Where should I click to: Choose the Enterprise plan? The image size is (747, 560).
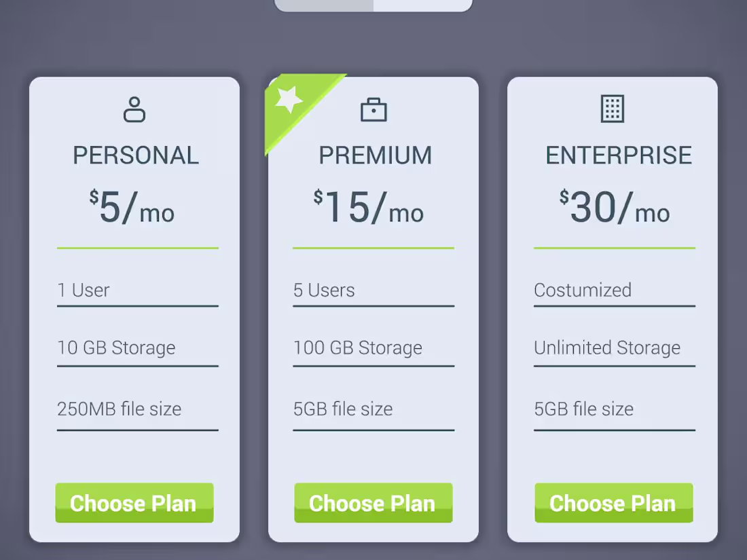coord(613,503)
